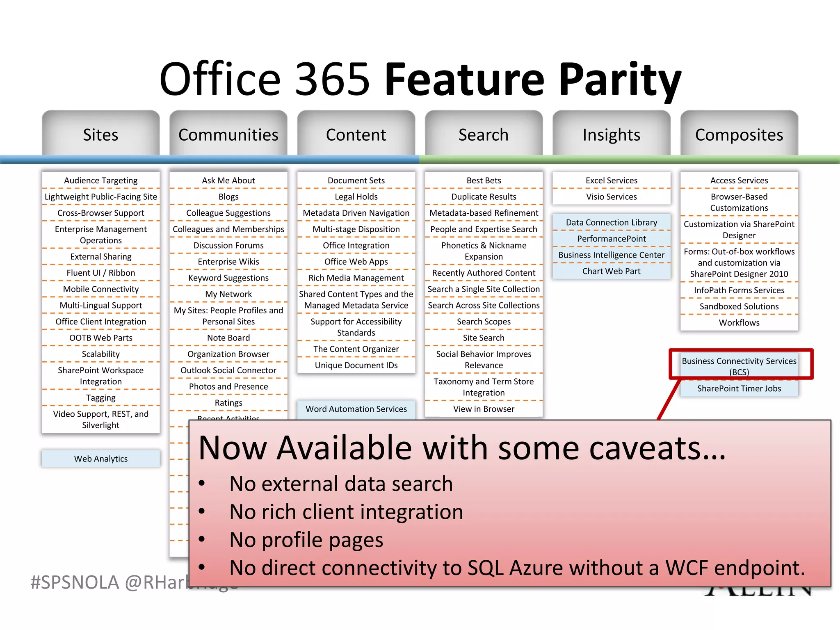Image resolution: width=840 pixels, height=630 pixels.
Task: Select Sandboxed Solutions item
Action: point(739,306)
